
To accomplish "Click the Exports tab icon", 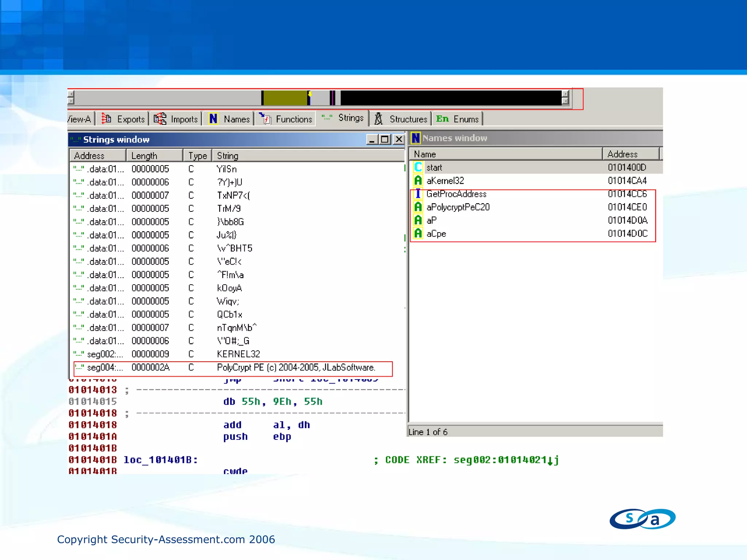I will [x=106, y=119].
